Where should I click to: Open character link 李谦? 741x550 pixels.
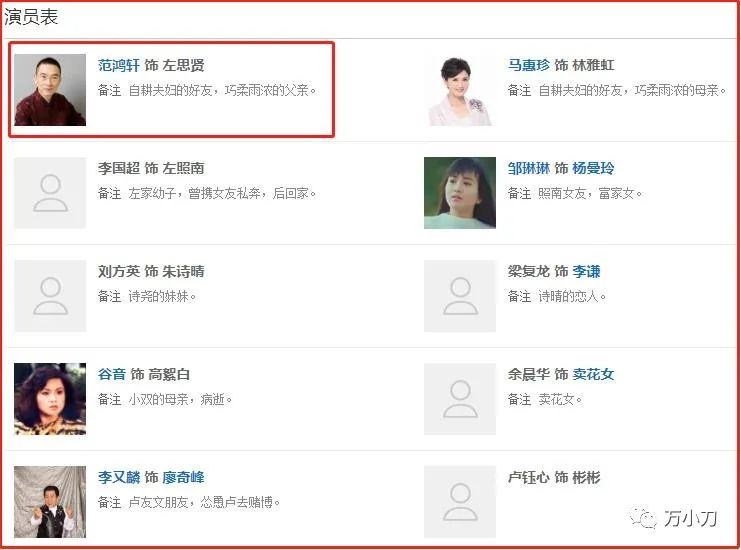click(586, 271)
